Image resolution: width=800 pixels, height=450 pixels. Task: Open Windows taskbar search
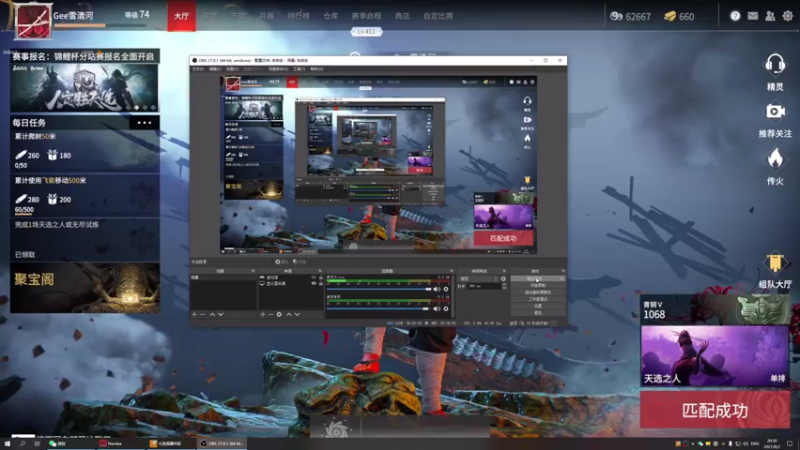tap(22, 444)
